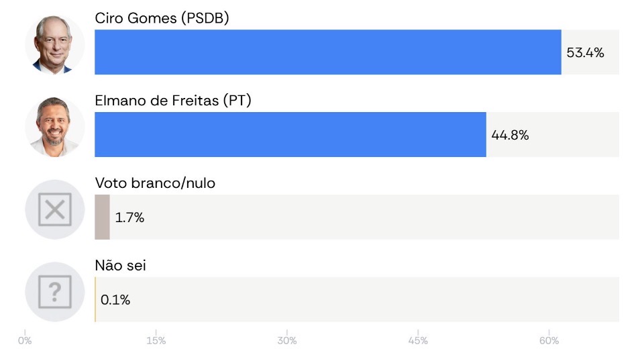Click the Voto branco/nulo text label
This screenshot has height=357, width=644.
tap(155, 183)
